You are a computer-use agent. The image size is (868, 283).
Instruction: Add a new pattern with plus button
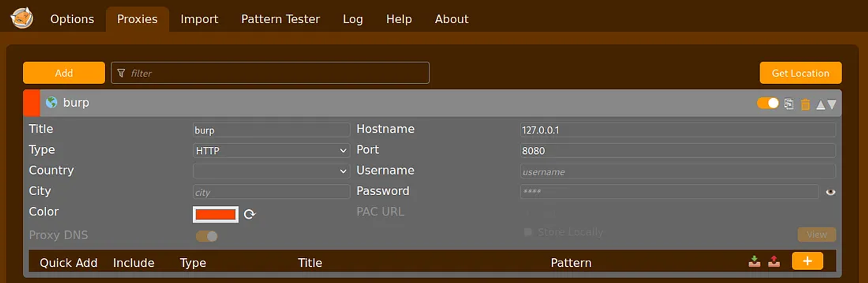[807, 261]
